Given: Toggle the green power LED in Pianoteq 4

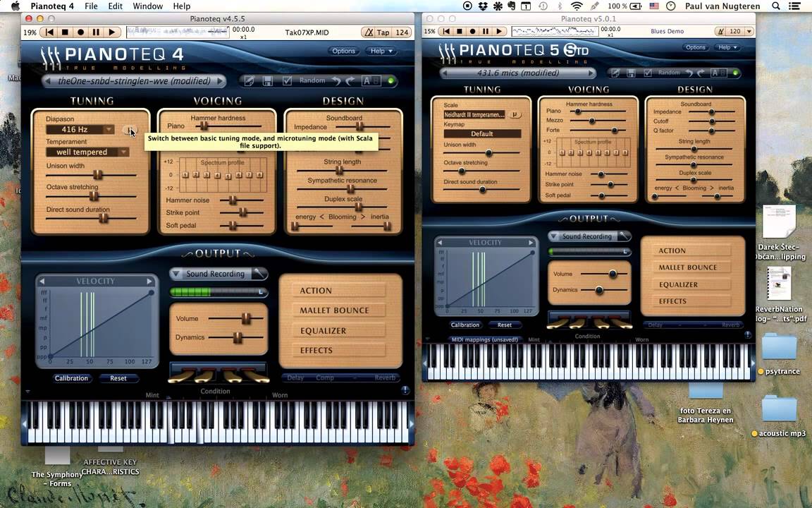Looking at the screenshot, I should point(391,81).
